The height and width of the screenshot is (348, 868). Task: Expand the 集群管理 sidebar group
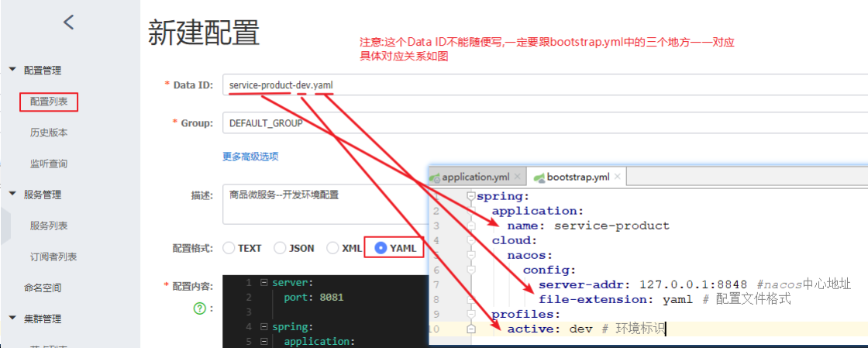12,318
